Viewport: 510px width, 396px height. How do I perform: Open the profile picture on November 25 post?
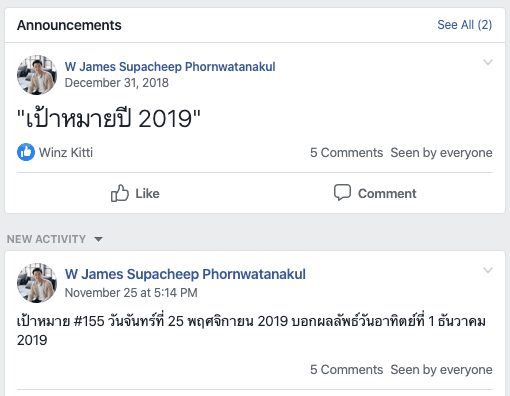[37, 283]
